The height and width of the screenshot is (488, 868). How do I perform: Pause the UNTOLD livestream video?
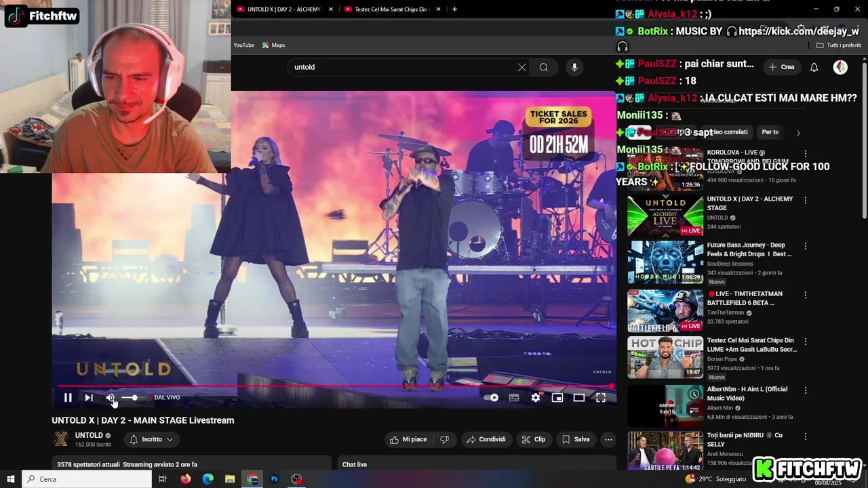tap(68, 398)
